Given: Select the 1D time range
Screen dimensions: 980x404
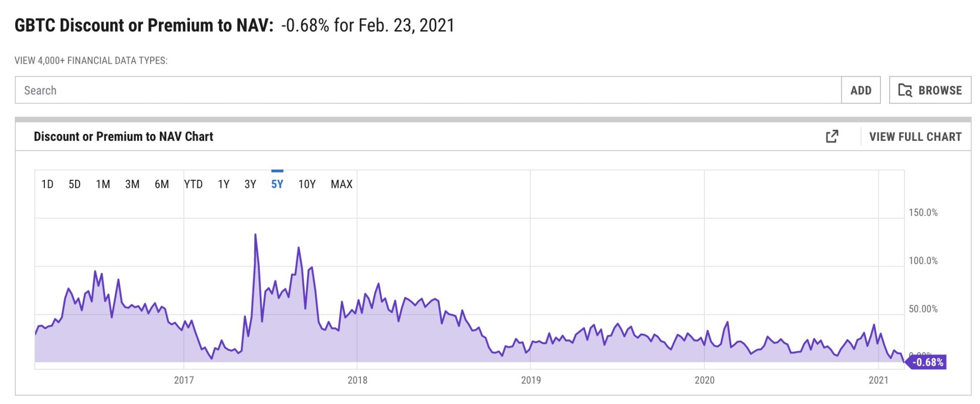Looking at the screenshot, I should click(47, 184).
